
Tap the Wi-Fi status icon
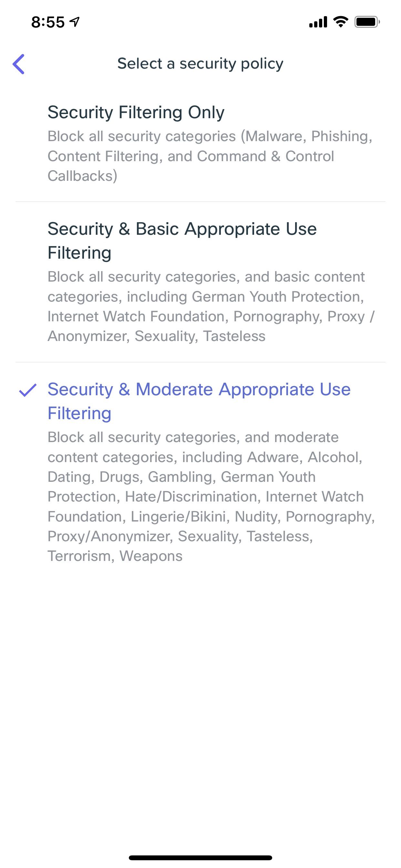341,22
